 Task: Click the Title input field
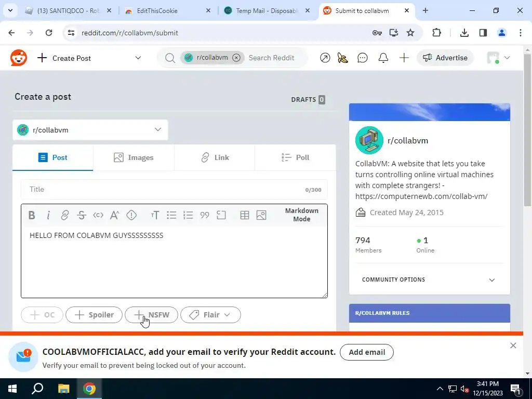click(x=174, y=189)
